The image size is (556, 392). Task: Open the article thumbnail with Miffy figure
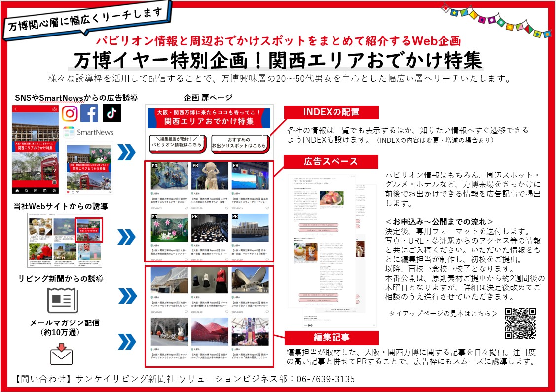coord(170,332)
